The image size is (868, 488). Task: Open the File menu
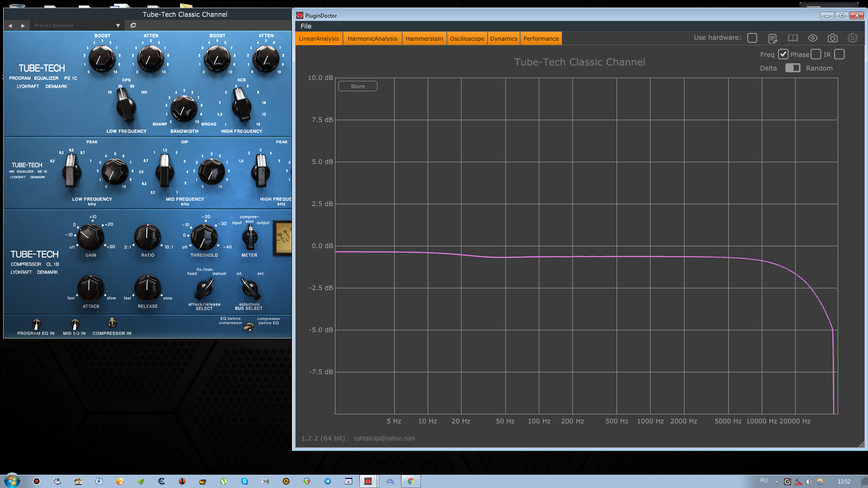[x=306, y=26]
